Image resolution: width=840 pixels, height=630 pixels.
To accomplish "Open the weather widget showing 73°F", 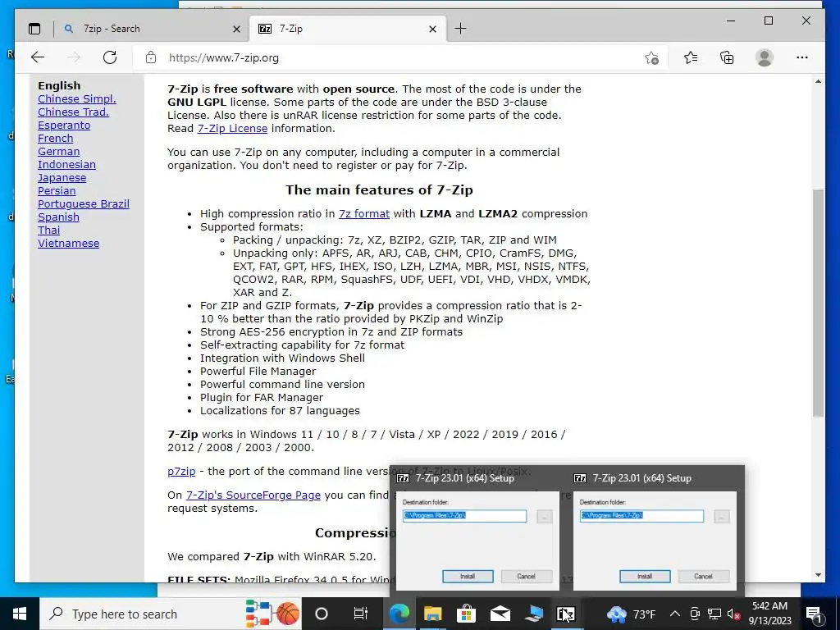I will tap(631, 614).
